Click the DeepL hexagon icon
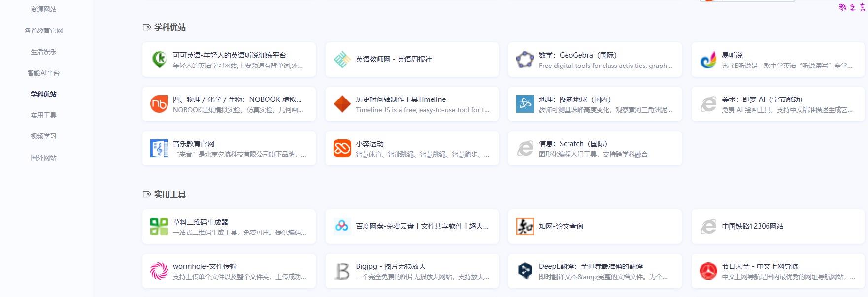The image size is (868, 297). pyautogui.click(x=525, y=271)
